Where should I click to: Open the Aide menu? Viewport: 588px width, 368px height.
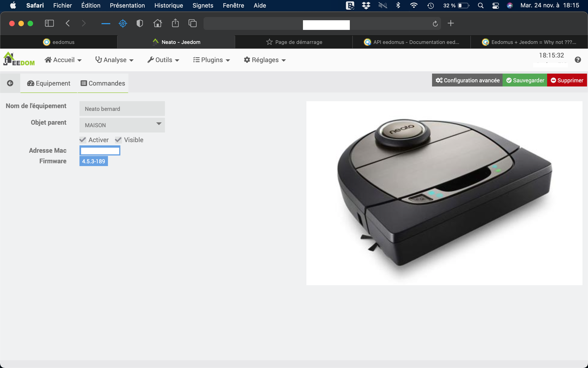(x=260, y=5)
